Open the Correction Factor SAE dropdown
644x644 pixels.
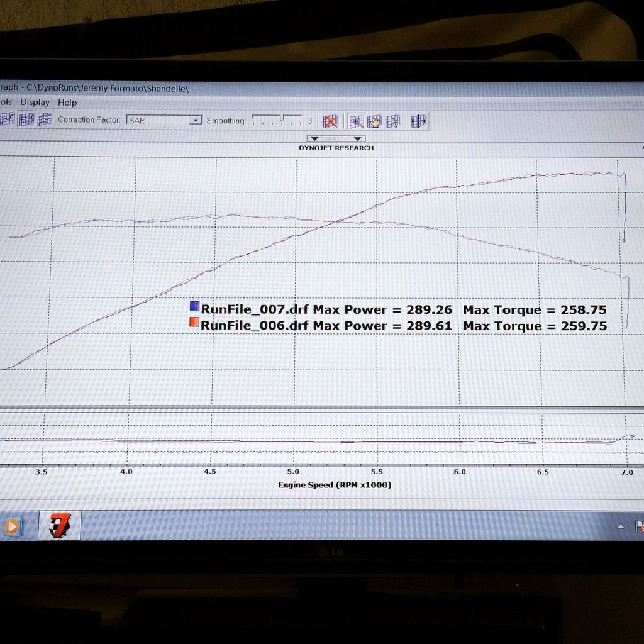164,120
